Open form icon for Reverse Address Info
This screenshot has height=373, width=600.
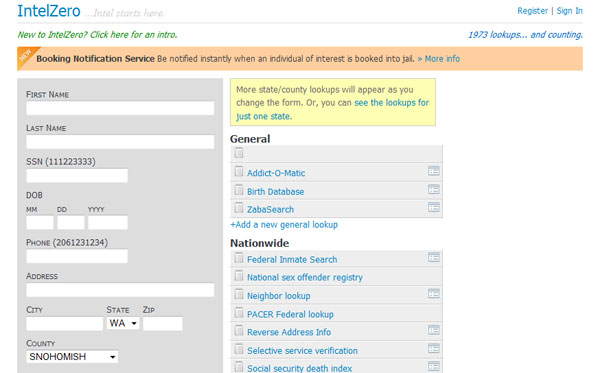coord(434,330)
